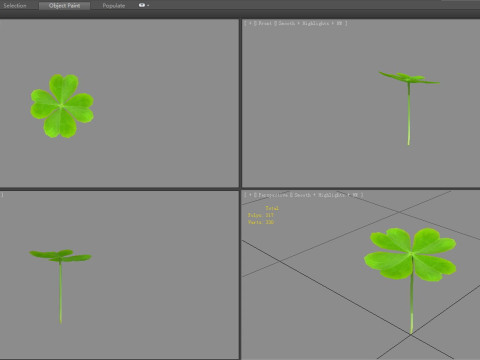Viewport: 480px width, 360px height.
Task: Click the Verts count statistic text
Action: pyautogui.click(x=261, y=222)
